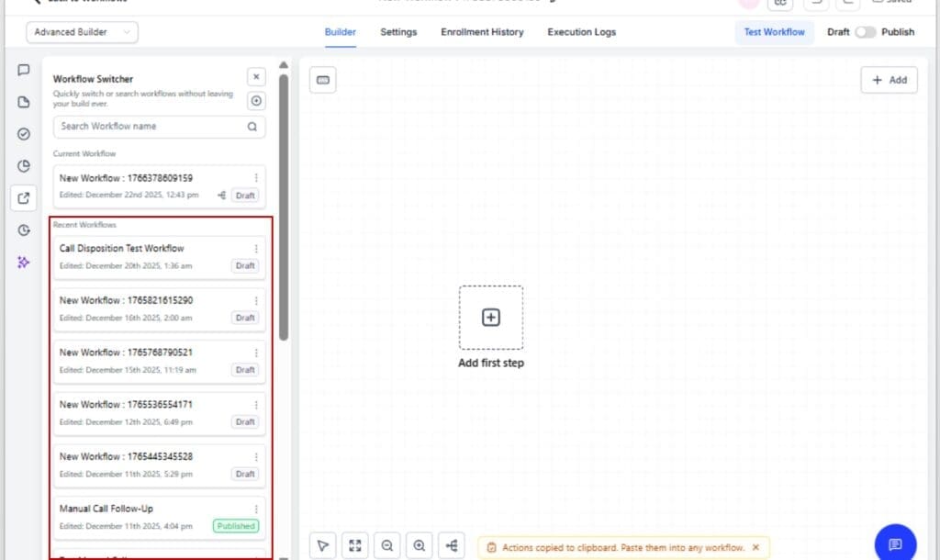
Task: Toggle the Draft/Publish switch
Action: click(864, 31)
